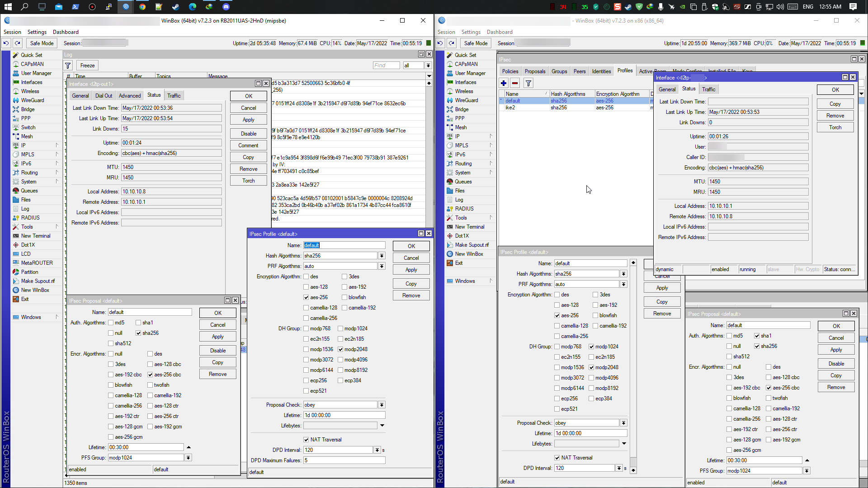
Task: Click Remove in right IPsec Proposal
Action: click(836, 387)
